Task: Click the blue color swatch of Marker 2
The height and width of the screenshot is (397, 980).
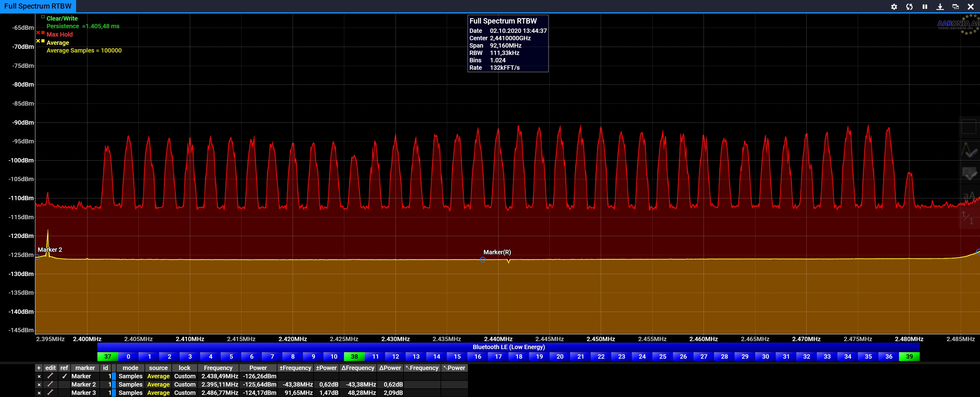Action: coord(114,384)
